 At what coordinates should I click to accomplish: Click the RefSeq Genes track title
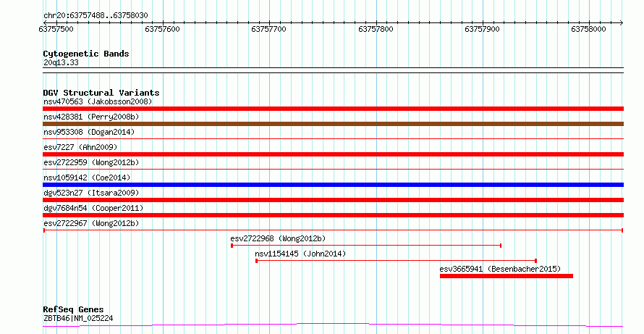pyautogui.click(x=74, y=309)
